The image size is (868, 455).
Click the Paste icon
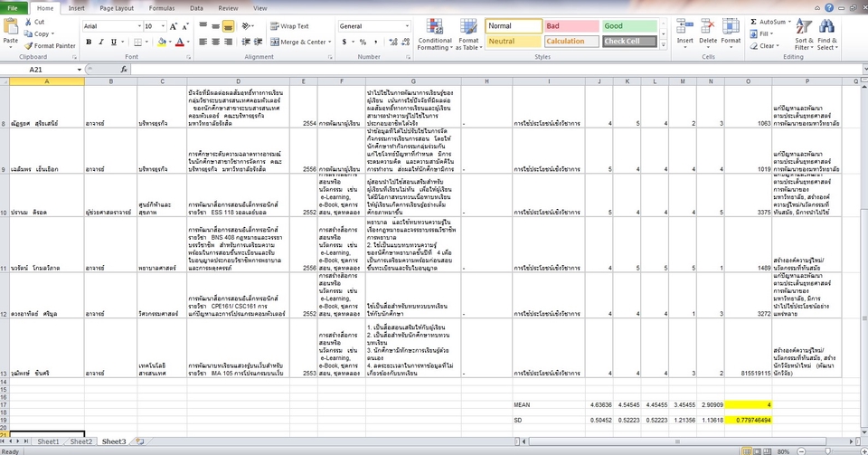(x=11, y=28)
